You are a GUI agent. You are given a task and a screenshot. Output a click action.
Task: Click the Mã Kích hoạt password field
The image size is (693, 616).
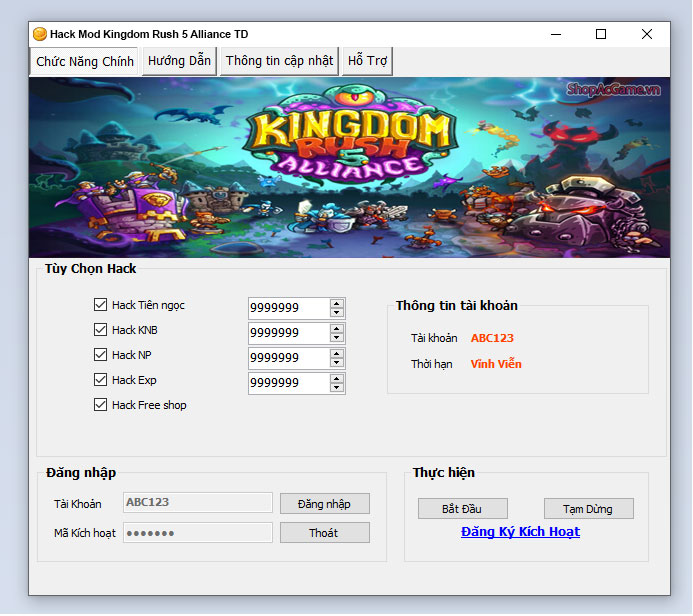click(197, 533)
